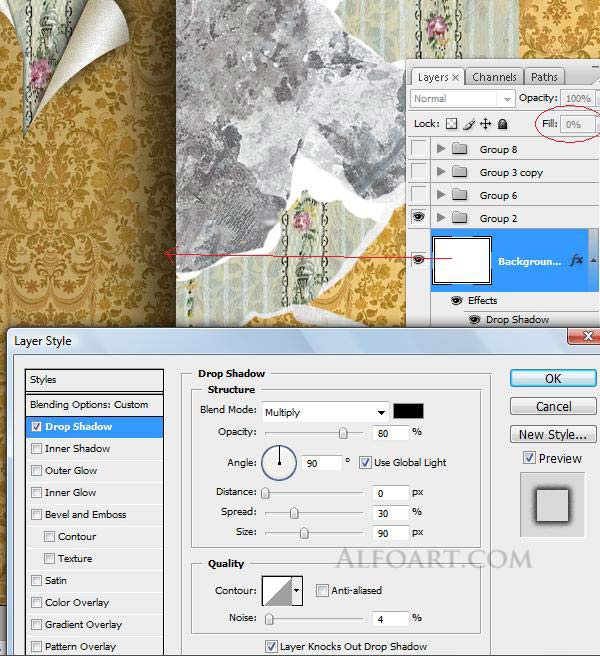The image size is (600, 656).
Task: Expand the Group 8 folder triangle
Action: pos(441,149)
